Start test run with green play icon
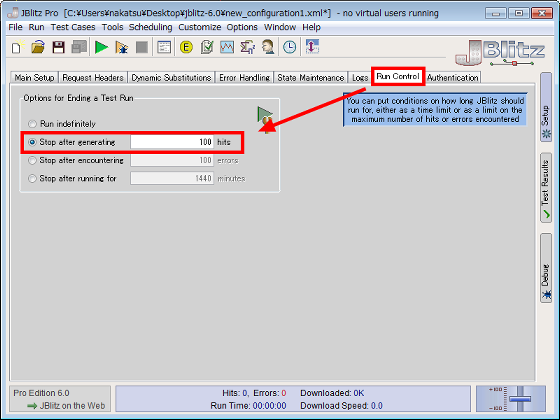The height and width of the screenshot is (420, 560). [x=101, y=47]
